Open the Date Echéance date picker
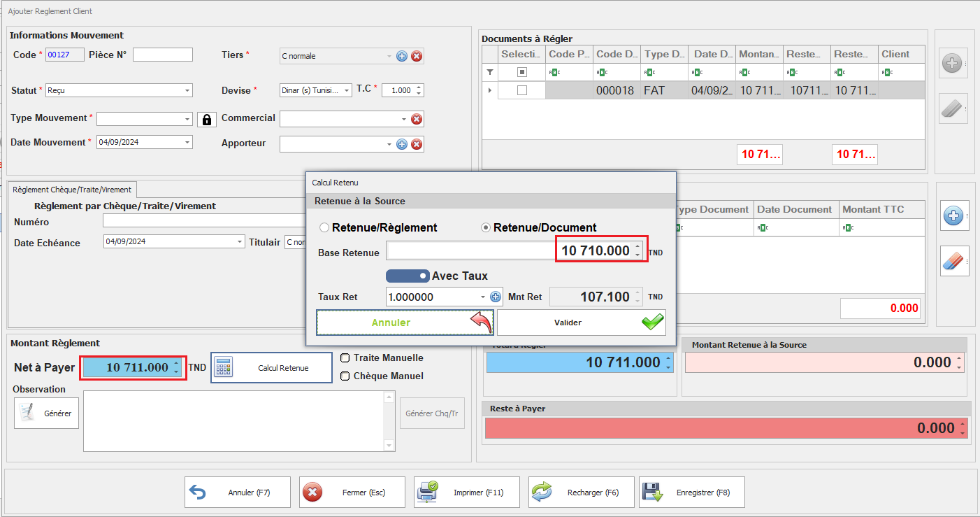The width and height of the screenshot is (980, 517). coord(240,241)
